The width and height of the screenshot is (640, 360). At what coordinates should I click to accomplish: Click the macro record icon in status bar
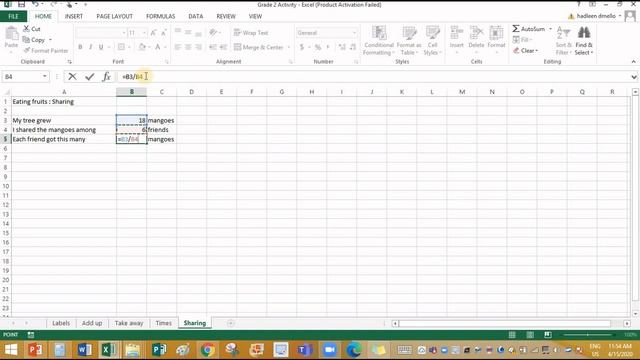(x=31, y=335)
